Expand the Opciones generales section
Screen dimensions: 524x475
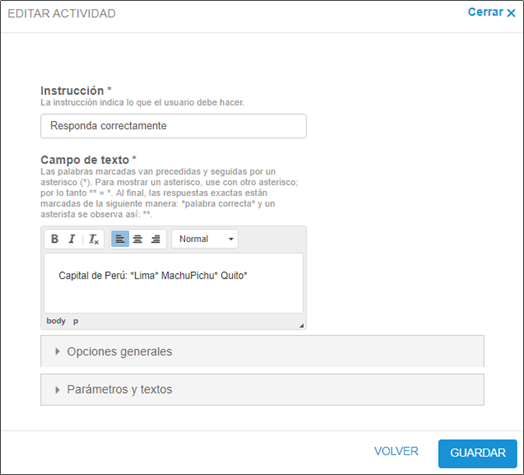pyautogui.click(x=262, y=351)
